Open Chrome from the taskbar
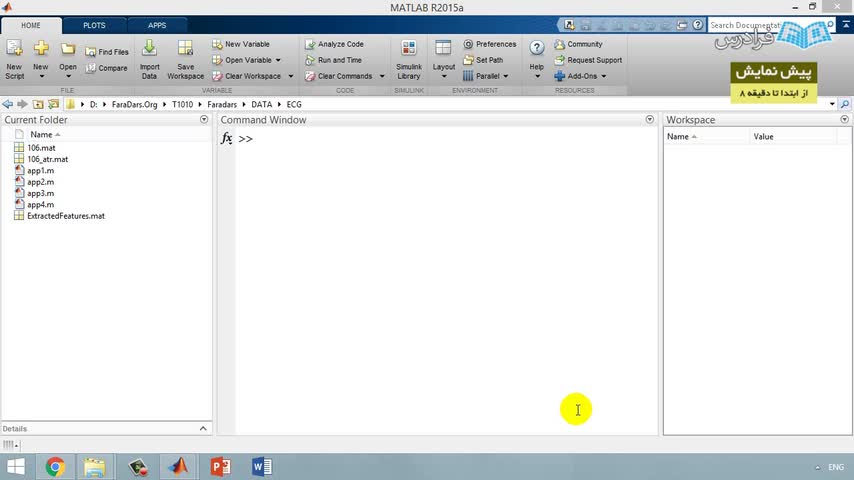The image size is (854, 480). point(55,467)
